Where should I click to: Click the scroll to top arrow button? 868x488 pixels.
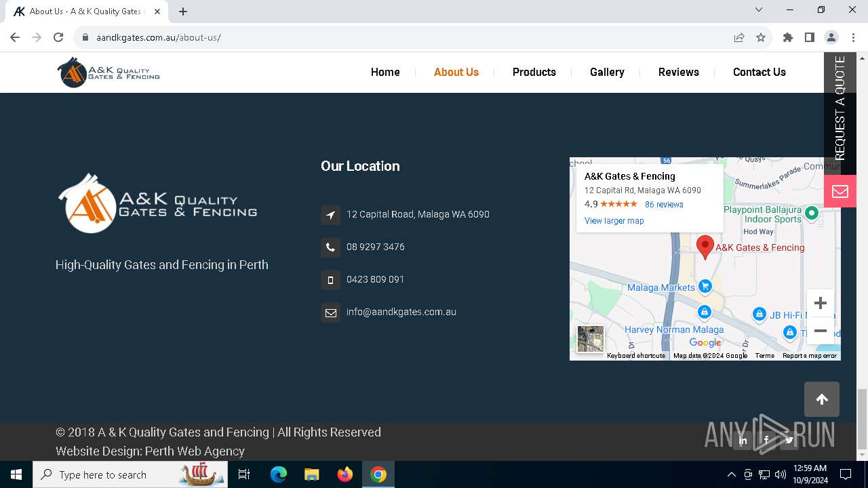[x=822, y=399]
